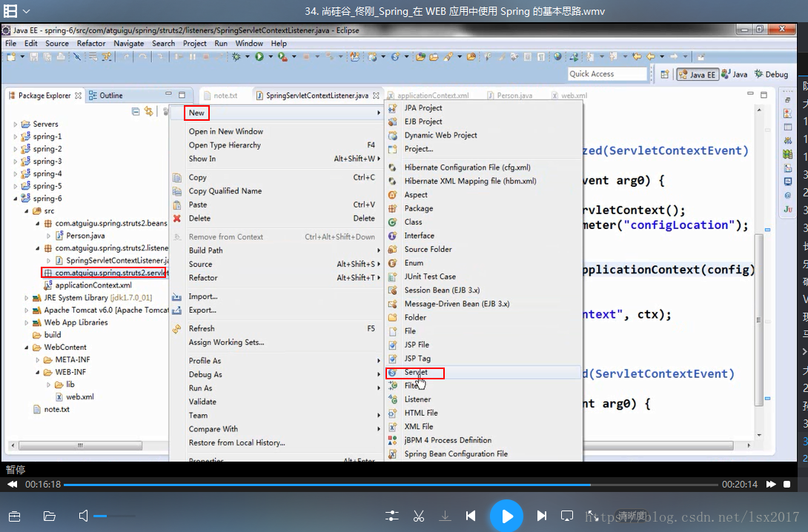Click the Run button in the Eclipse toolbar
808x532 pixels.
click(x=259, y=56)
